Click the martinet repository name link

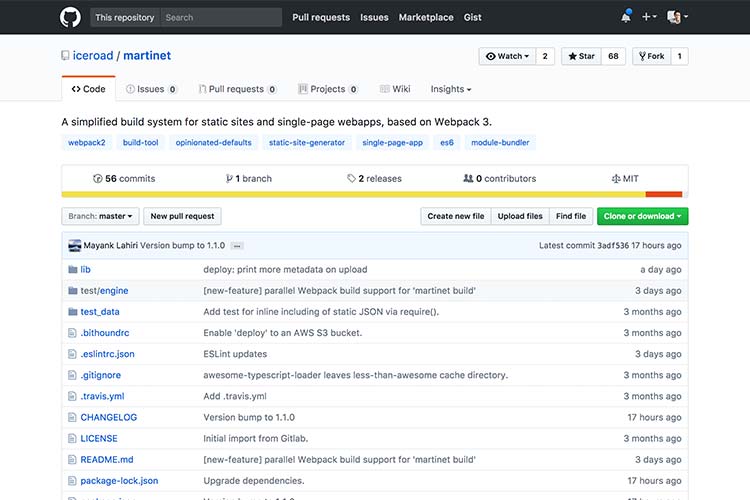(147, 56)
